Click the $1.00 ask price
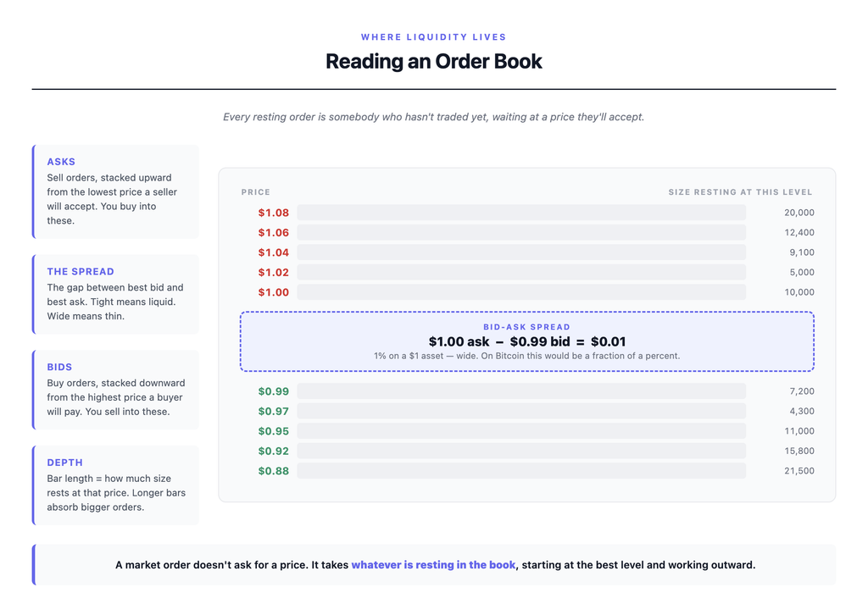Viewport: 868px width, 615px height. [x=274, y=292]
